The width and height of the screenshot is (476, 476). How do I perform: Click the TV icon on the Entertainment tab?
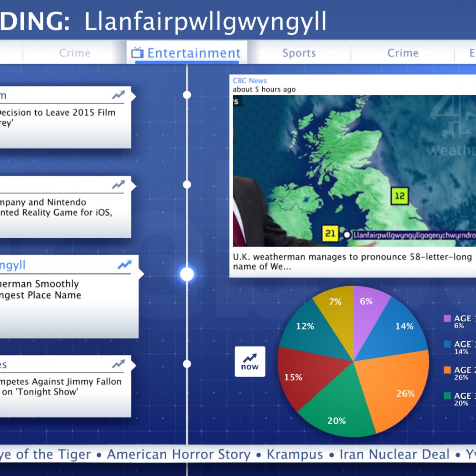coord(137,52)
